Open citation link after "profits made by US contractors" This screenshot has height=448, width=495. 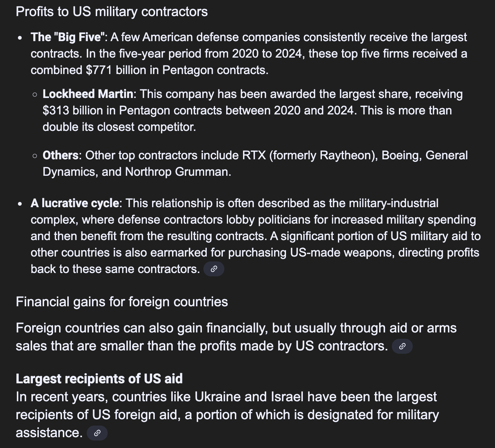tap(402, 346)
